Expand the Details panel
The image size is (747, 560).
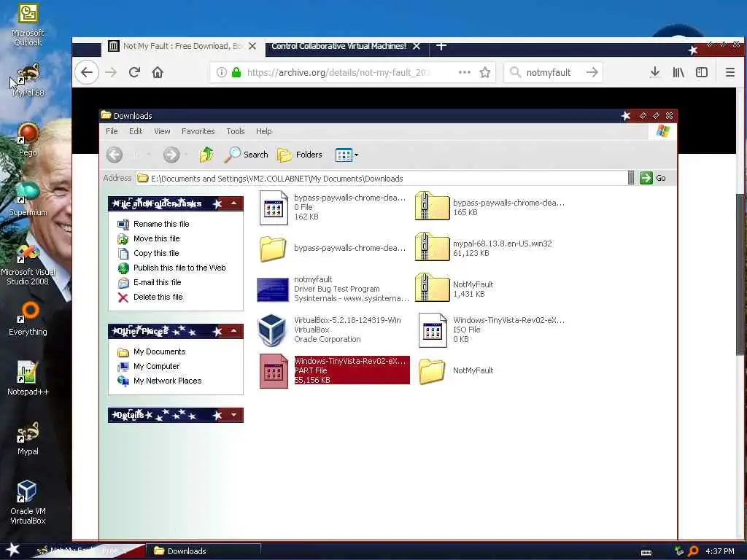coord(234,415)
